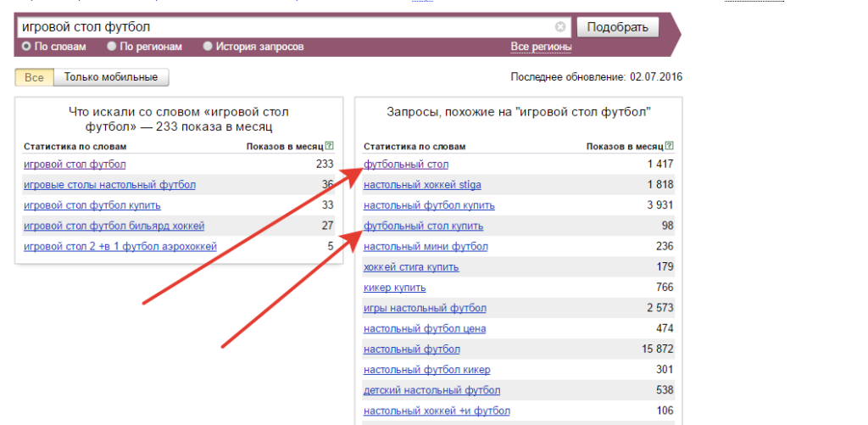The width and height of the screenshot is (868, 425).
Task: Open the футбольный стол купить link
Action: click(423, 226)
